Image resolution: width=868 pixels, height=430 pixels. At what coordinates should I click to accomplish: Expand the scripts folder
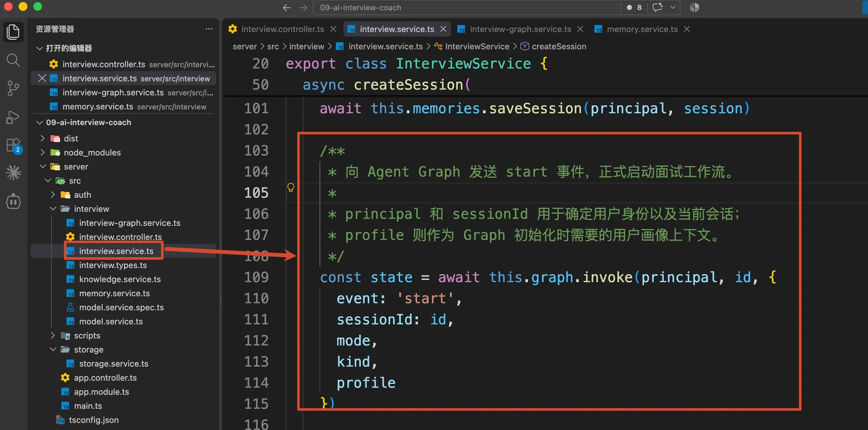coord(53,336)
